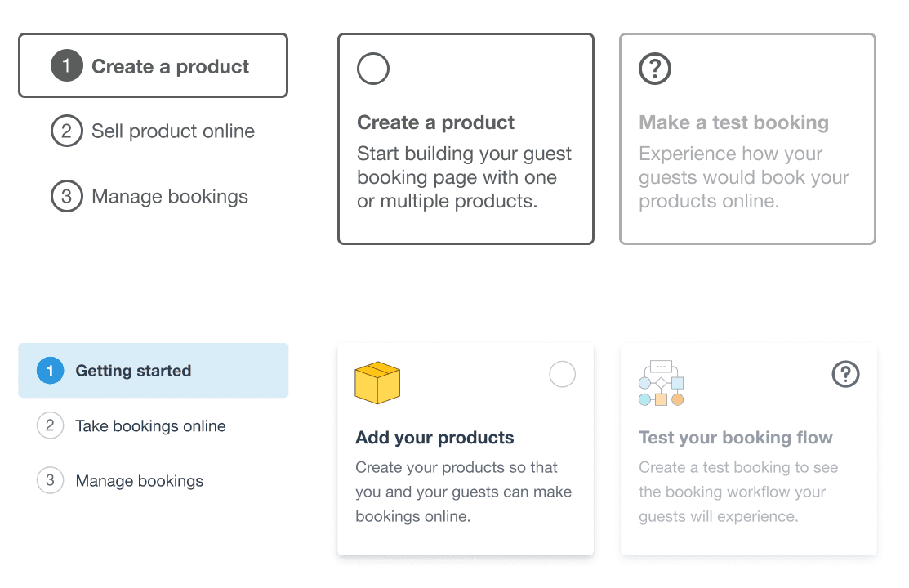Click the Add your products heading

(434, 437)
